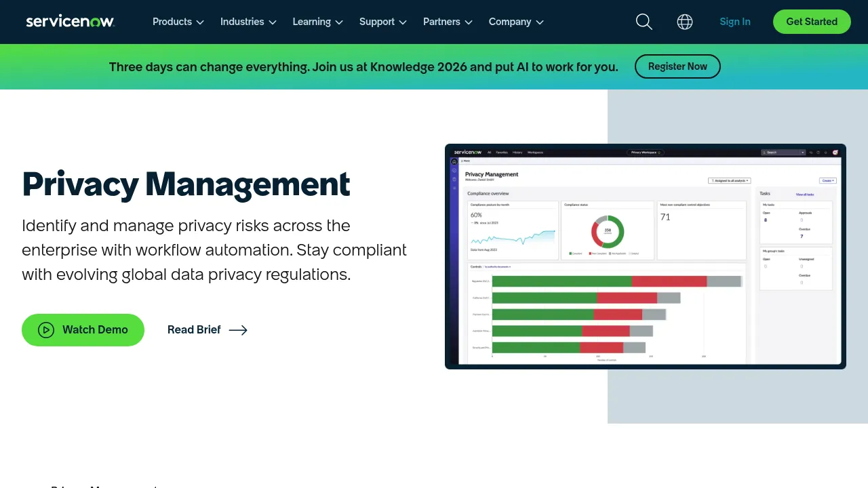The height and width of the screenshot is (488, 868).
Task: Expand the Products chevron
Action: (200, 22)
